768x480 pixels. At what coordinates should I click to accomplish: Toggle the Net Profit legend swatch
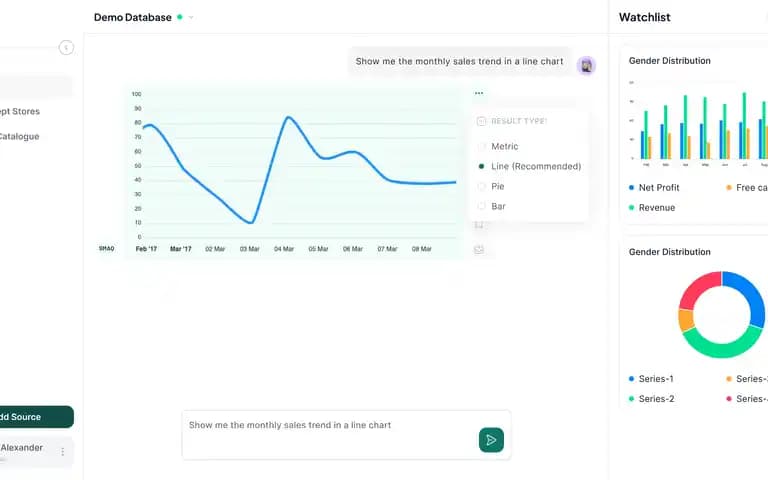(631, 188)
